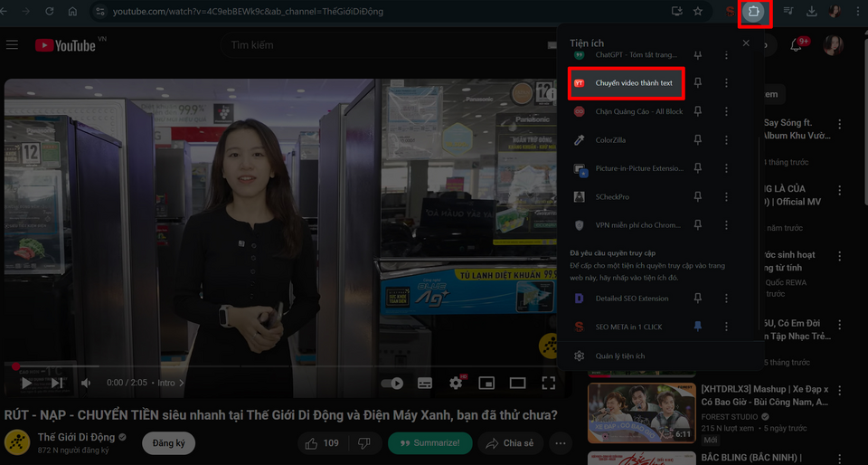Click the SEO META extension icon in toolbar
This screenshot has width=868, height=465.
(731, 11)
